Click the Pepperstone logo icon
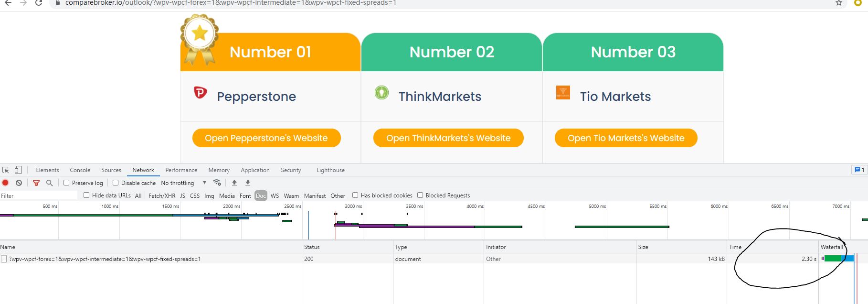Screen dimensions: 868x304 tap(200, 92)
